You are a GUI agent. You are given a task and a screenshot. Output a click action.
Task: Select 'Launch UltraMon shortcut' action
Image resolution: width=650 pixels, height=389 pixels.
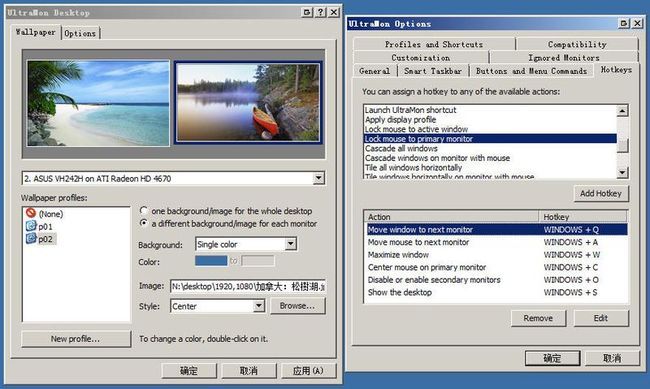pos(490,110)
